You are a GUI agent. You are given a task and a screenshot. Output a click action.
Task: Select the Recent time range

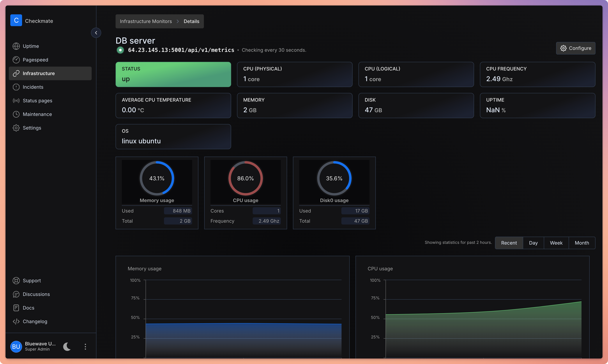pyautogui.click(x=509, y=243)
